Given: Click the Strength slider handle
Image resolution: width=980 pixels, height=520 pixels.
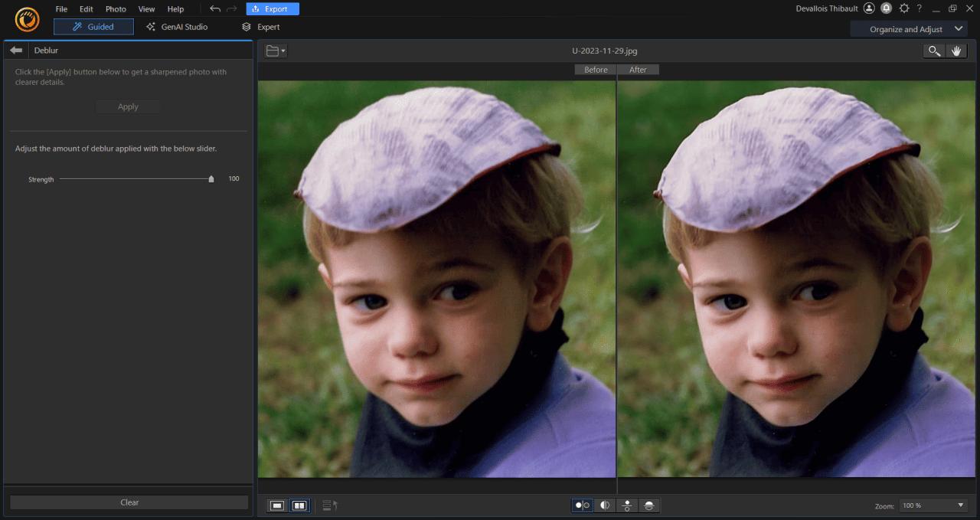Looking at the screenshot, I should pos(211,179).
